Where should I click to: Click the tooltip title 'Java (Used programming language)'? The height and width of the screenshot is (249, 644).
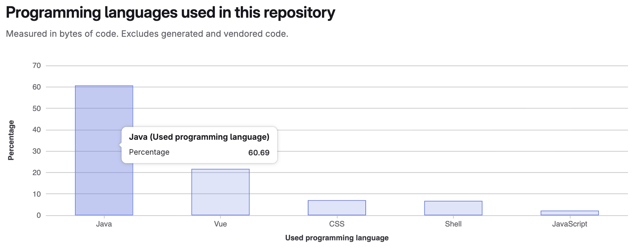pyautogui.click(x=199, y=137)
